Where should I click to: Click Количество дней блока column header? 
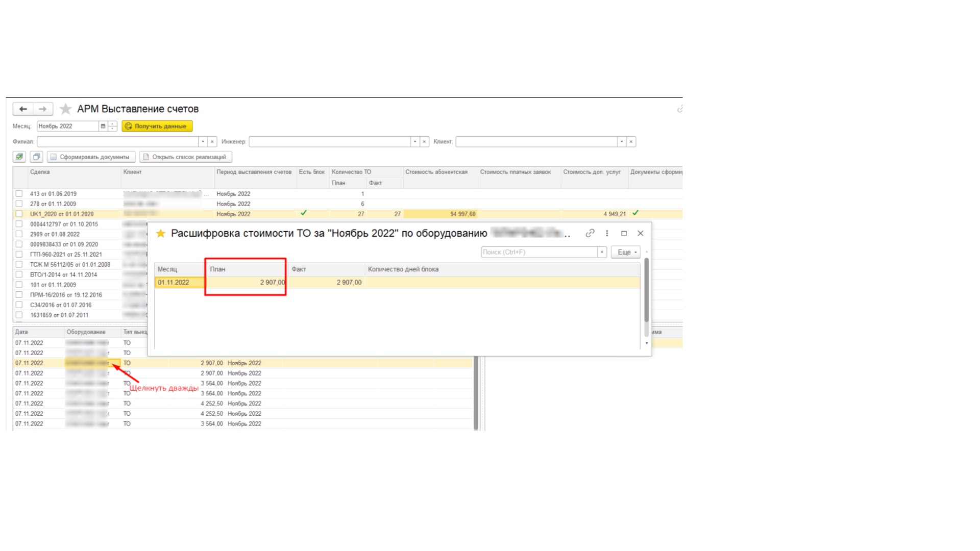coord(502,269)
